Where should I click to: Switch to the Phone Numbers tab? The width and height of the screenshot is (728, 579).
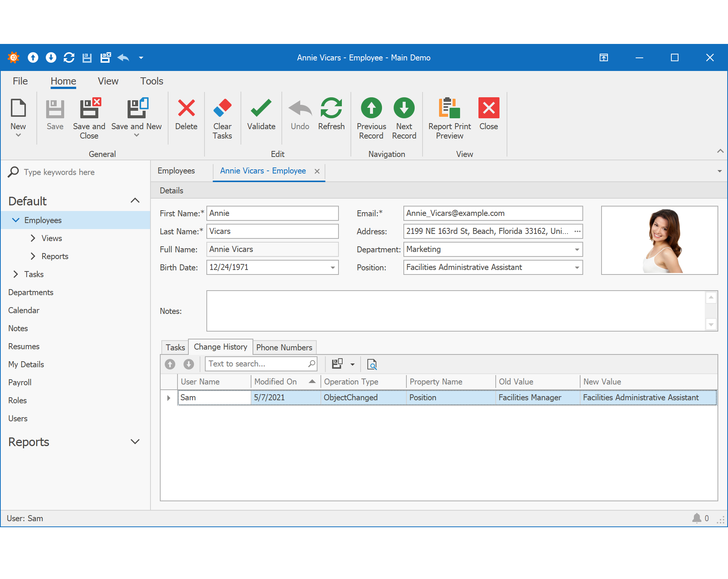[284, 347]
